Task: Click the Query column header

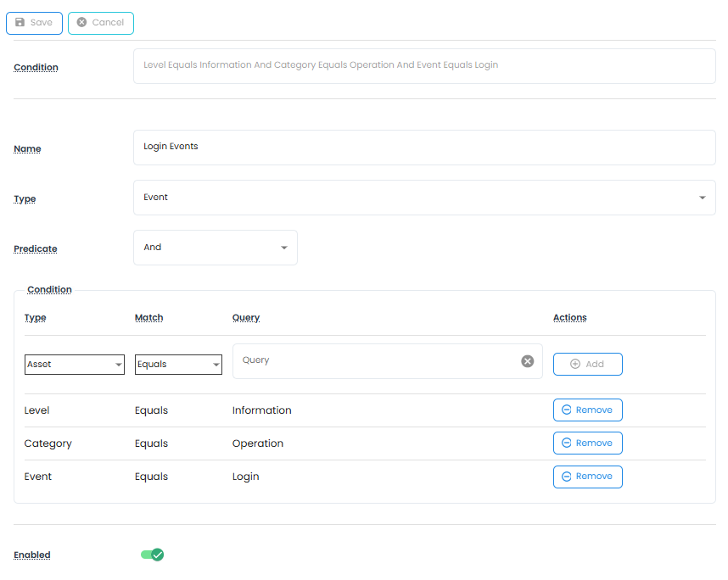Action: (x=246, y=318)
